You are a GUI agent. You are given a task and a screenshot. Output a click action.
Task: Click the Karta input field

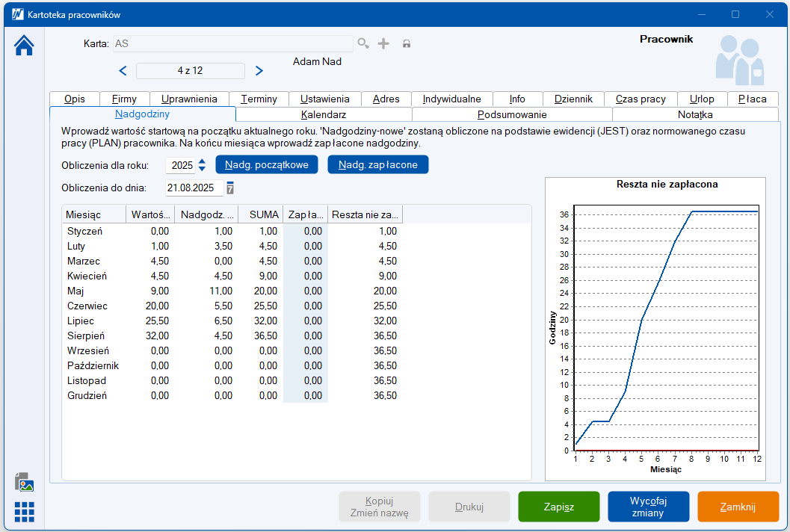(x=232, y=44)
